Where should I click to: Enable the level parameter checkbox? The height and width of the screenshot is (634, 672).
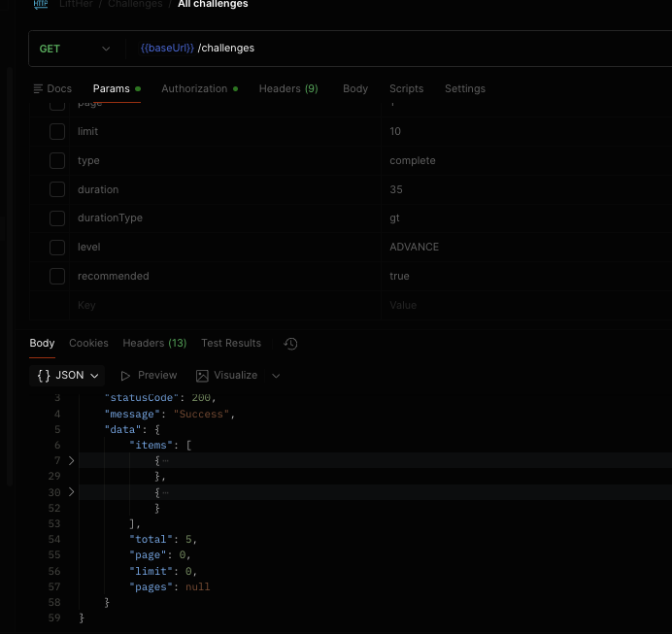(x=57, y=248)
